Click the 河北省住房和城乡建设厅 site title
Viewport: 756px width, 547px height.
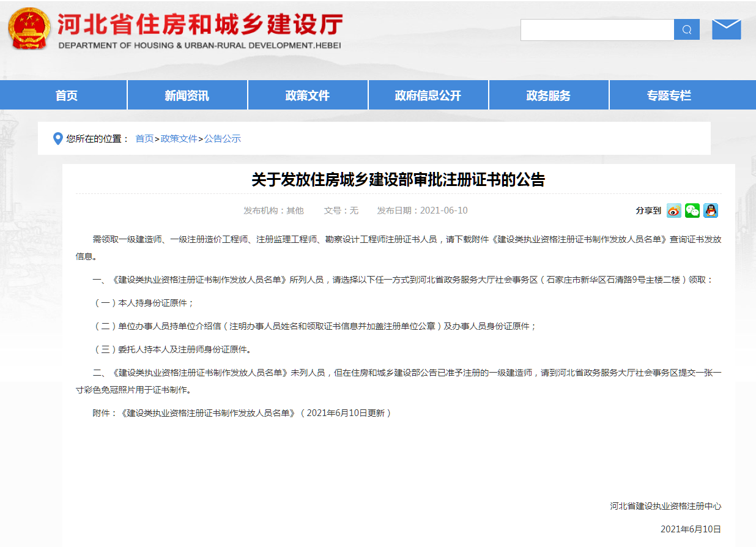click(x=199, y=26)
